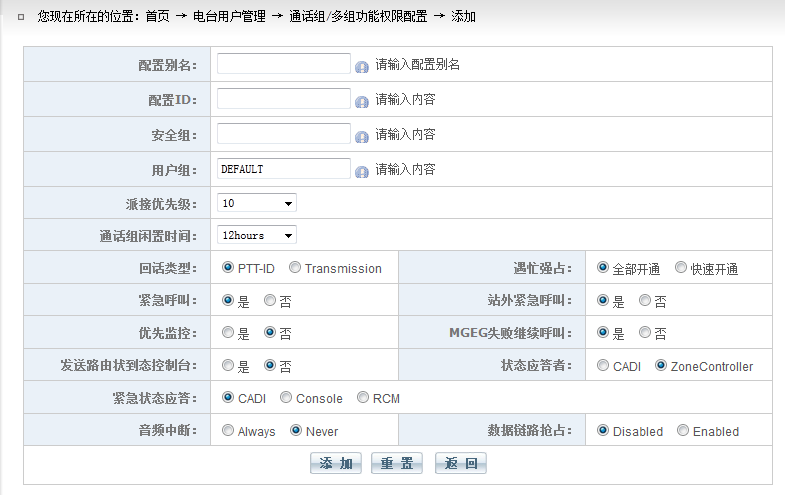Set 优先监控 to 是
Viewport: 785px width, 495px height.
[228, 332]
